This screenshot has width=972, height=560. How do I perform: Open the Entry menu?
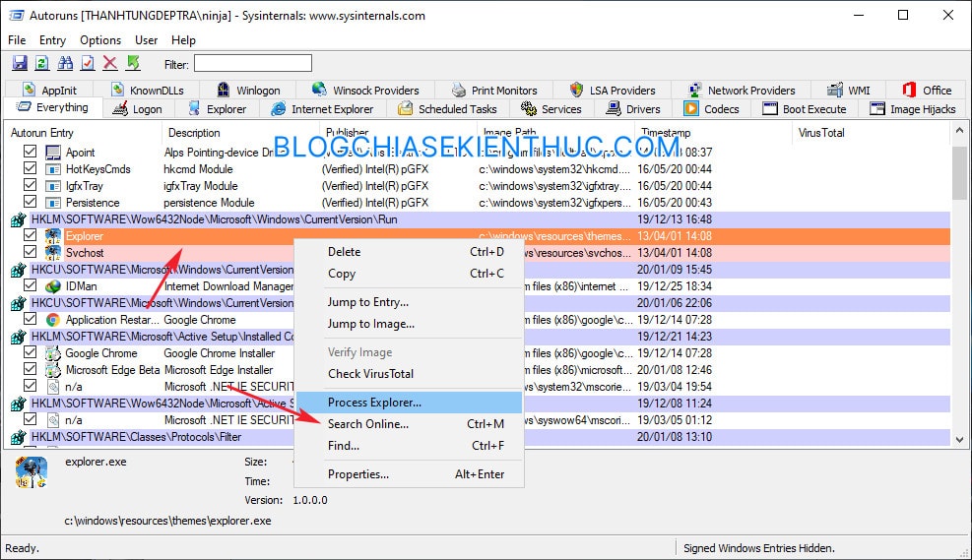pyautogui.click(x=53, y=40)
